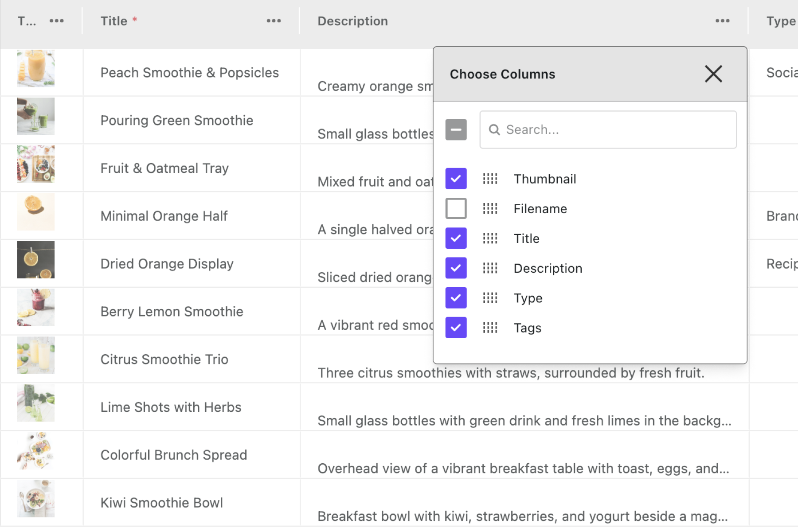This screenshot has height=532, width=798.
Task: Click the drag handle beside Description
Action: 490,268
